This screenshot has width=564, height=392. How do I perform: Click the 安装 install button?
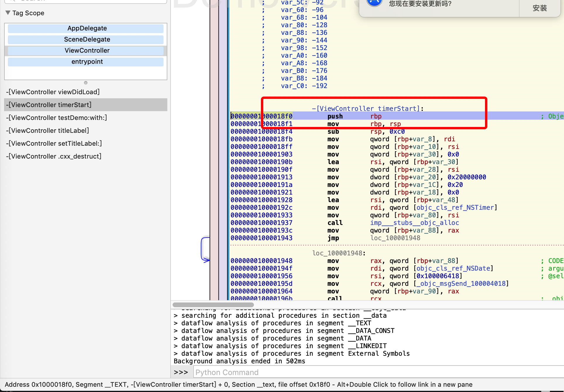tap(539, 8)
